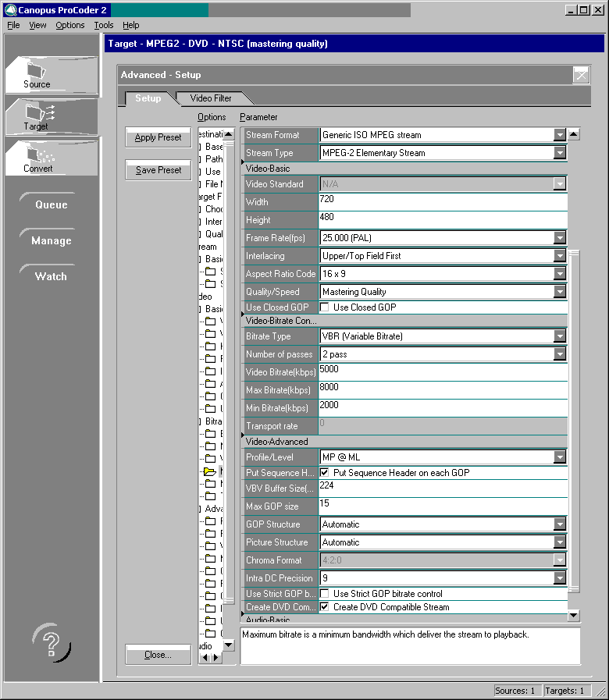Click parameter list scroll down arrow
The height and width of the screenshot is (700, 609).
coord(574,615)
